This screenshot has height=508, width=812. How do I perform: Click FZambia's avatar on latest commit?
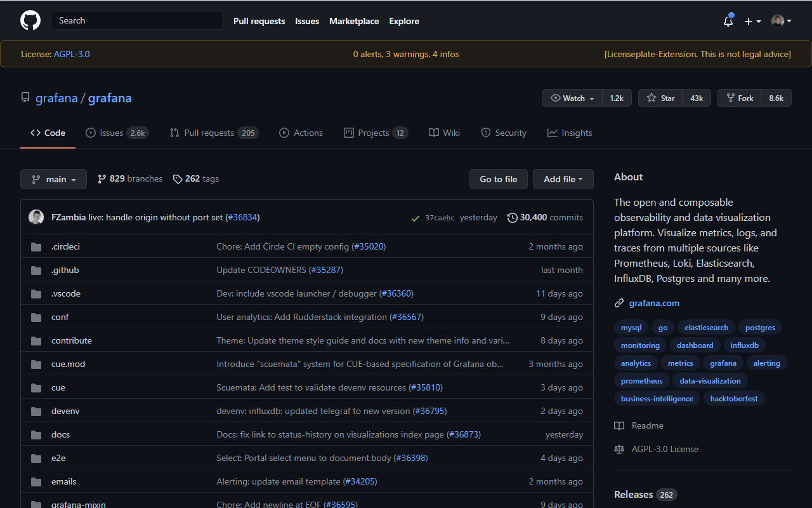pos(36,217)
